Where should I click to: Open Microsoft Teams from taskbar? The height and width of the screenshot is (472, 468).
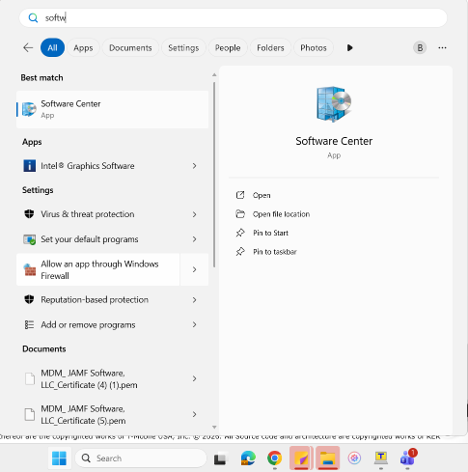click(x=408, y=458)
